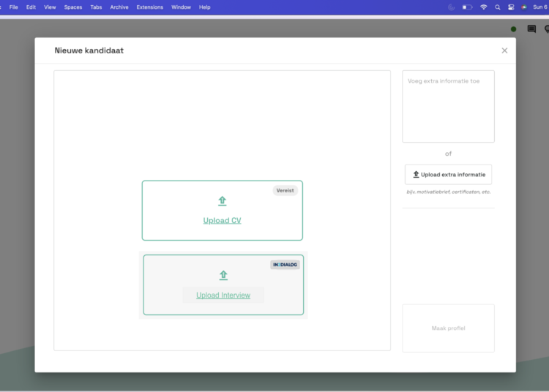Screen dimensions: 549x392
Task: Click the battery status icon
Action: (467, 7)
